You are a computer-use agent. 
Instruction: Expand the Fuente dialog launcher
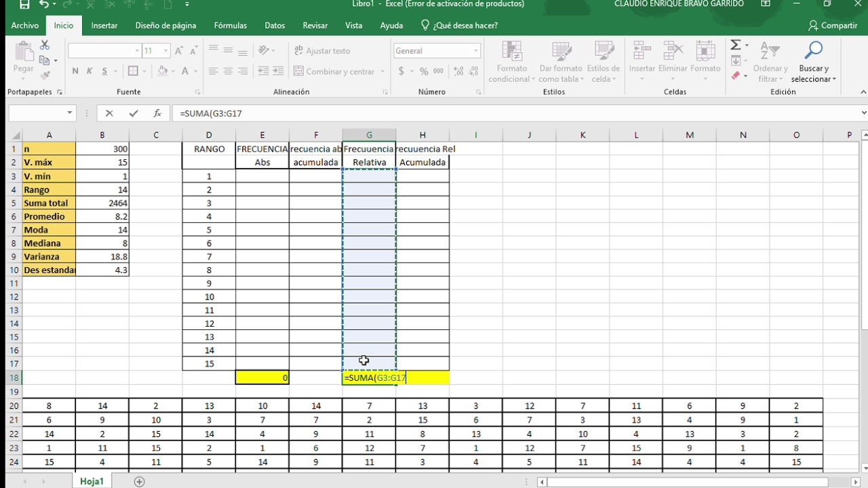coord(197,92)
